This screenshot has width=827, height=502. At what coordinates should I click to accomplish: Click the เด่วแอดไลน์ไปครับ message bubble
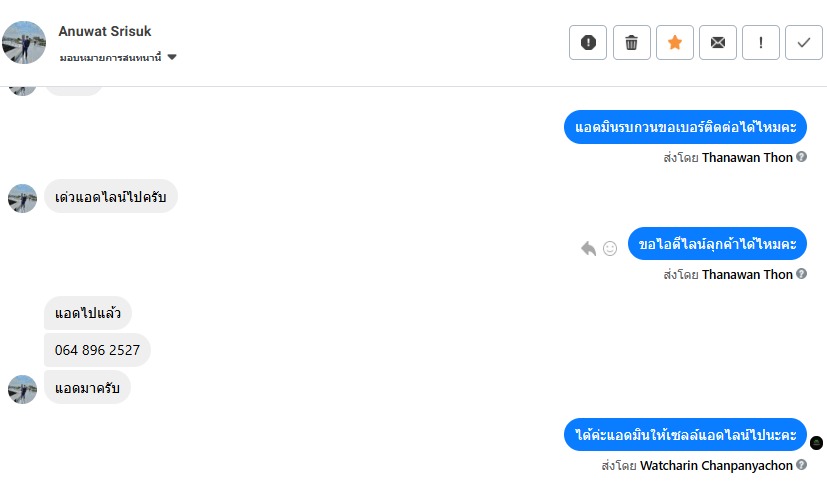(x=110, y=197)
